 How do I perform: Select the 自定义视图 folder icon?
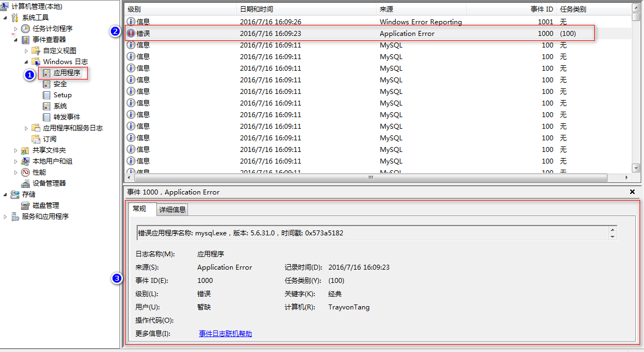coord(36,50)
